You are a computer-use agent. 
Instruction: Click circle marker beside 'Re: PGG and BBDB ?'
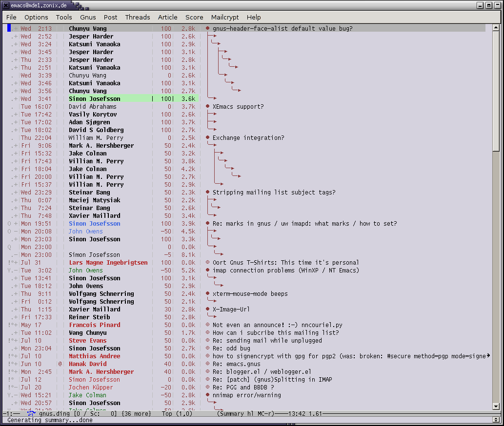208,387
